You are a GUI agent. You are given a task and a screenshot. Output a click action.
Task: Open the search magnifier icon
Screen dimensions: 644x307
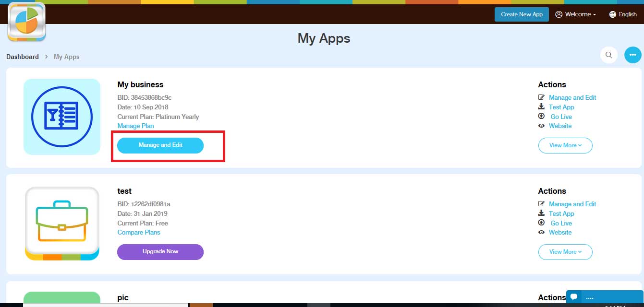click(608, 55)
